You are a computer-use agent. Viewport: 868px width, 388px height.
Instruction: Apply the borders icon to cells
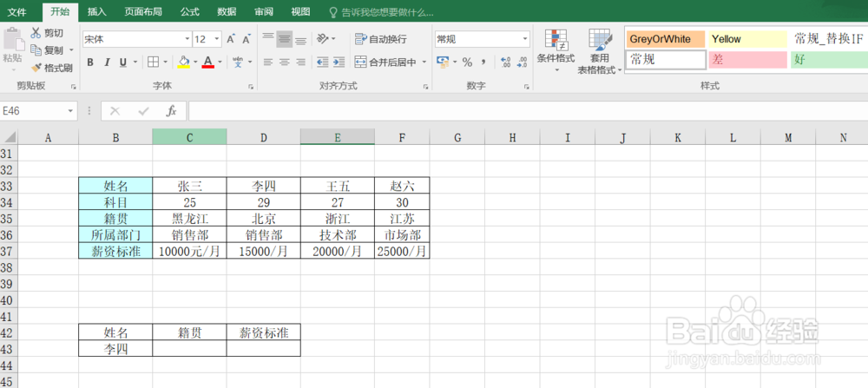point(153,62)
